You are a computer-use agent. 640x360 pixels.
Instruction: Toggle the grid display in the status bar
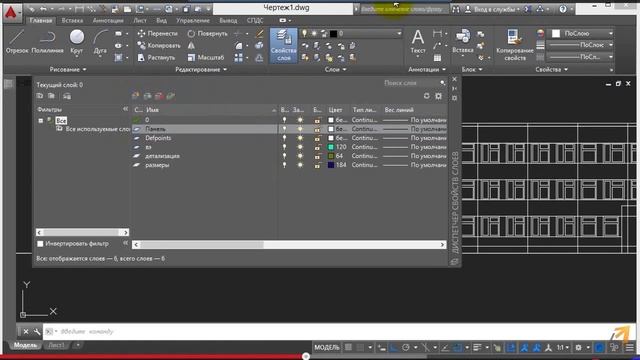(348, 347)
